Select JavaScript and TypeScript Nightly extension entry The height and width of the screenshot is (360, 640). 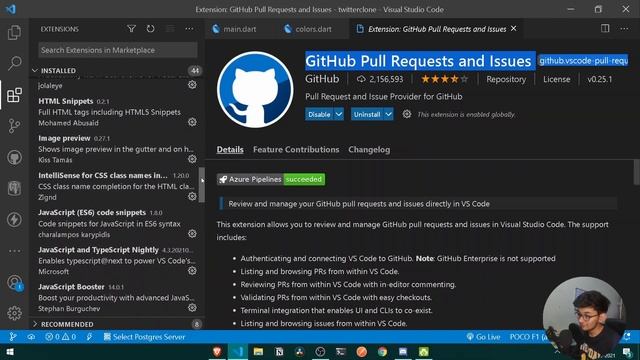tap(117, 260)
